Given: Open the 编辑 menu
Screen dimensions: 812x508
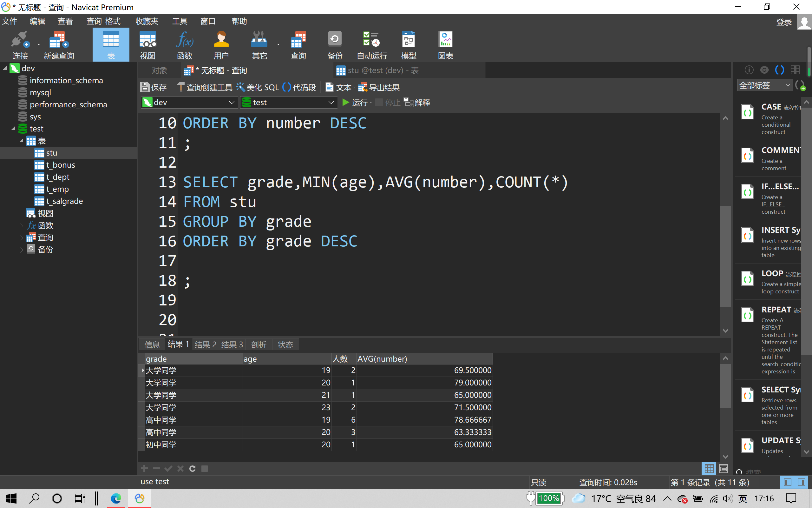Looking at the screenshot, I should point(37,22).
